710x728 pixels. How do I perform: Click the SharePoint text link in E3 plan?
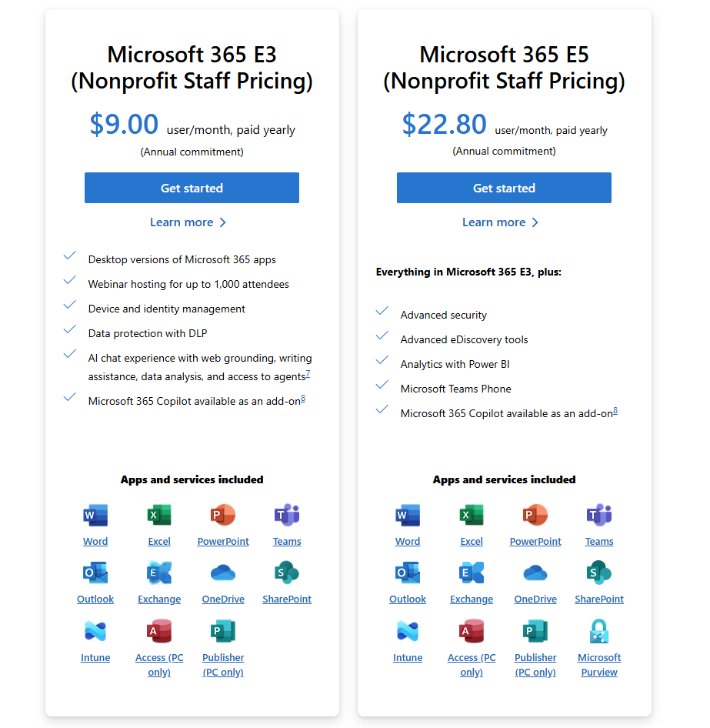[x=287, y=599]
